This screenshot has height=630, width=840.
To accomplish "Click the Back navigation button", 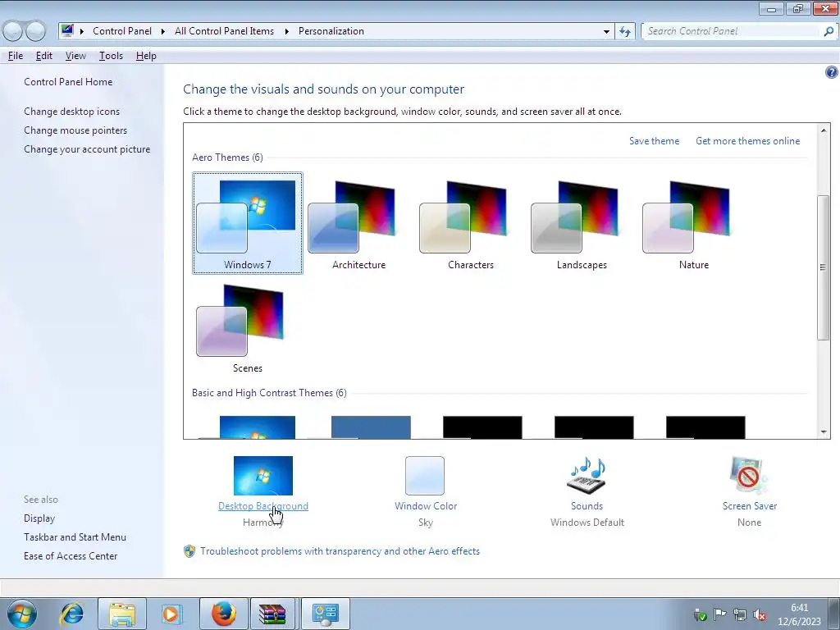I will 13,31.
